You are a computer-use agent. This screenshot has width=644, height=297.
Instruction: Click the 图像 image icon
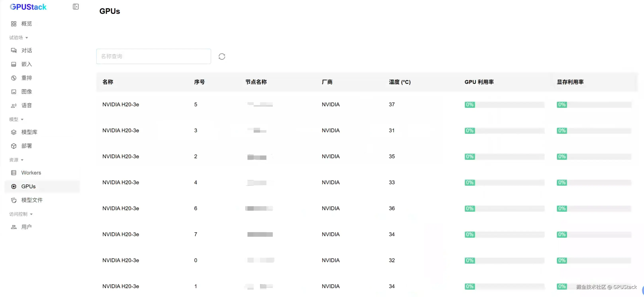(14, 92)
